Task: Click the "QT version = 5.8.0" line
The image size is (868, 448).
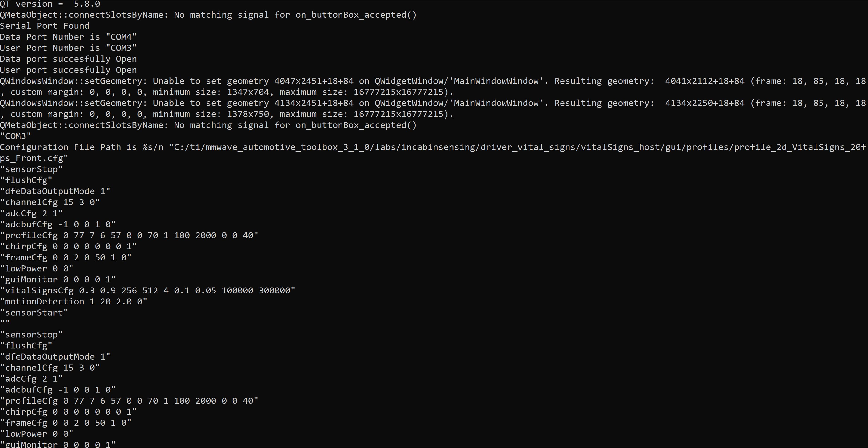Action: [50, 4]
